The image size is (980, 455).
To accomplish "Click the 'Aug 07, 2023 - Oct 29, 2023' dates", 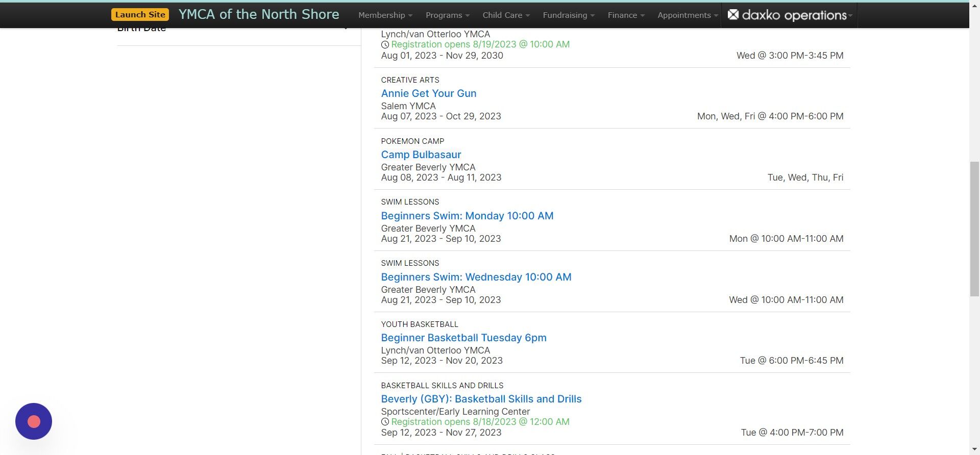I will [x=441, y=116].
